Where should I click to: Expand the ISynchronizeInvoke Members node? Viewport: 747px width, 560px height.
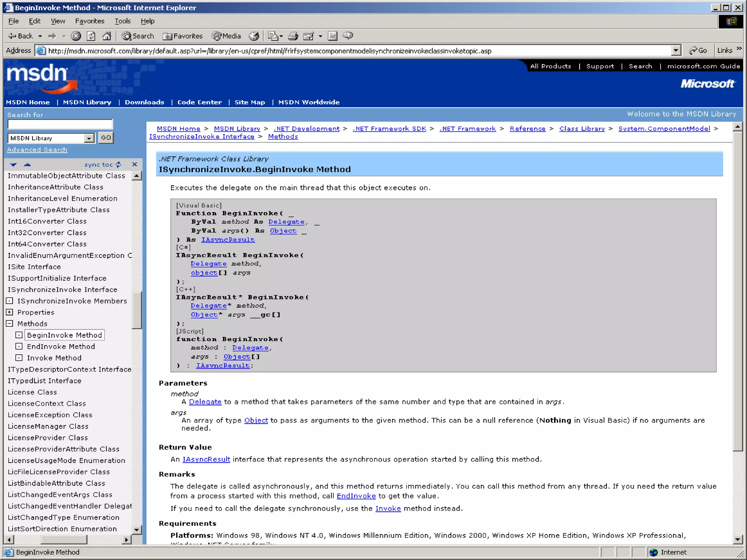(x=10, y=301)
